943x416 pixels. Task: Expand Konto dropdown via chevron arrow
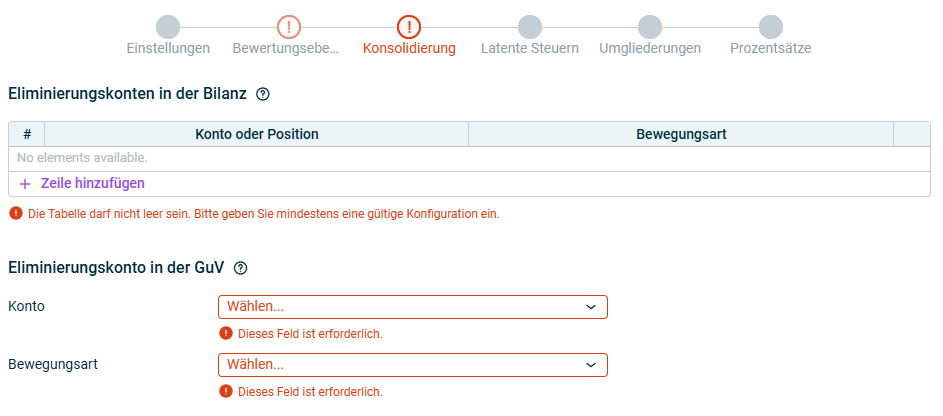tap(591, 307)
